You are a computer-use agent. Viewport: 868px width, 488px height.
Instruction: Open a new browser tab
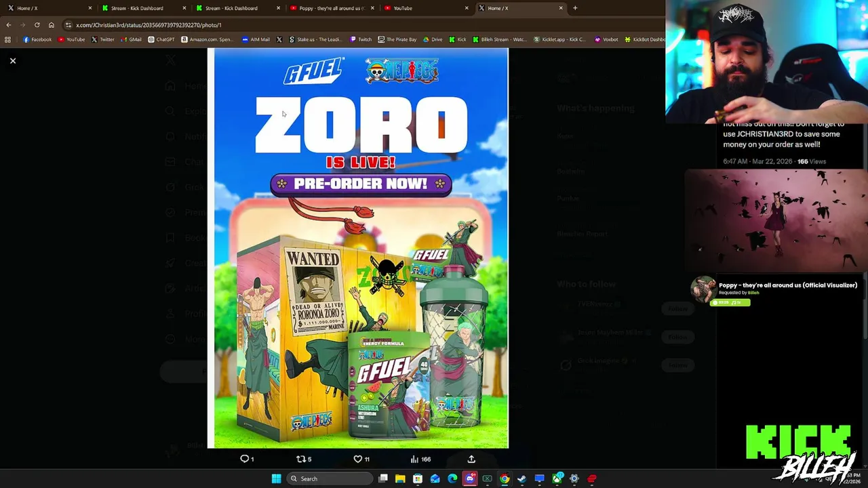tap(575, 8)
